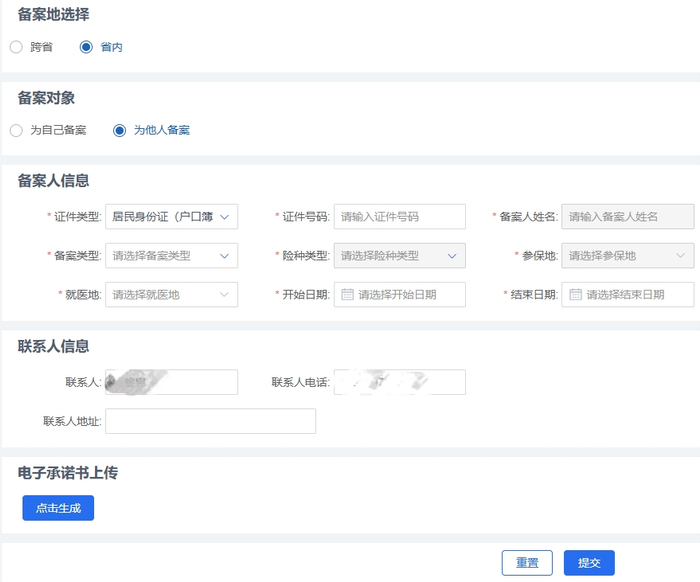
Task: Click the 重置 reset button
Action: click(x=527, y=563)
